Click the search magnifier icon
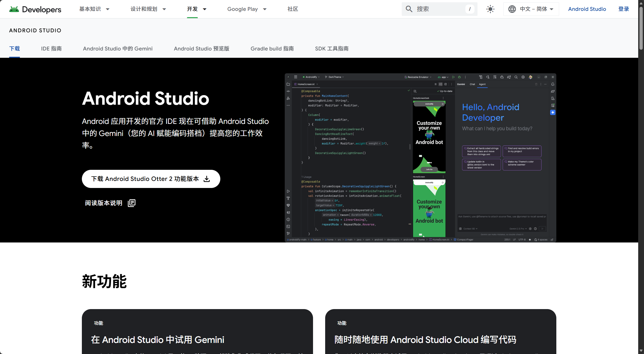Viewport: 644px width, 354px height. pyautogui.click(x=409, y=9)
